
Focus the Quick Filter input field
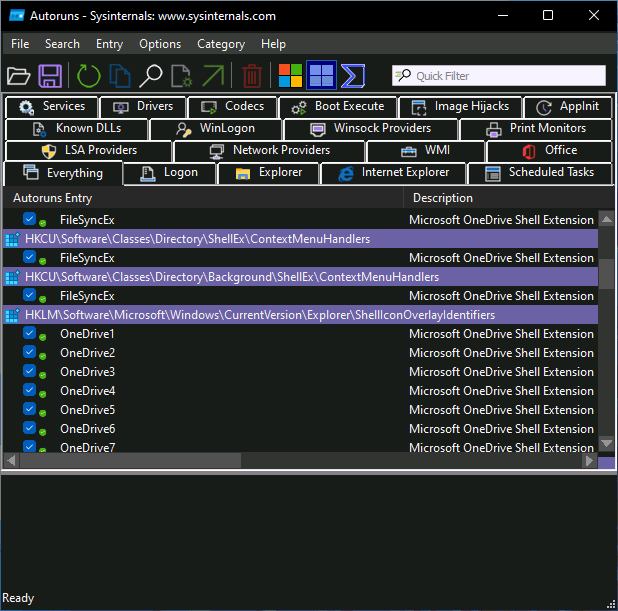(x=499, y=75)
